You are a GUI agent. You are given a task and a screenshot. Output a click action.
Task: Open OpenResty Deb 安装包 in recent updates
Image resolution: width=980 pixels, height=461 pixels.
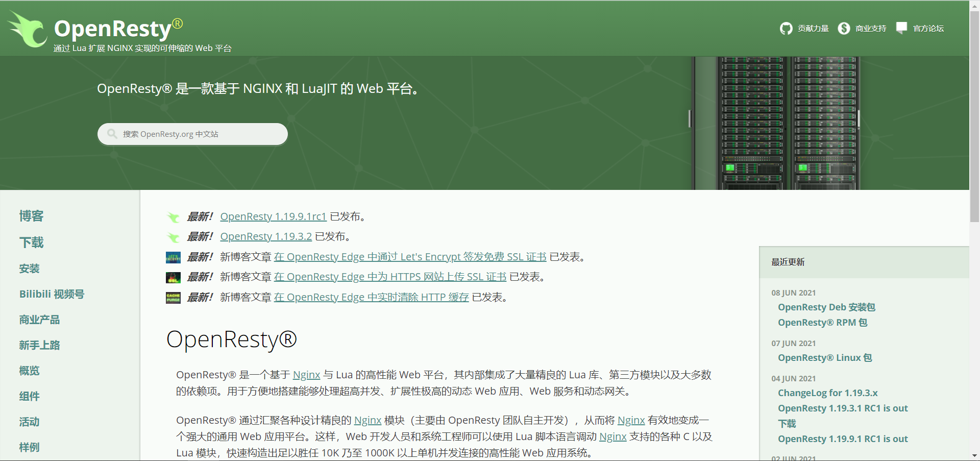[x=826, y=307]
